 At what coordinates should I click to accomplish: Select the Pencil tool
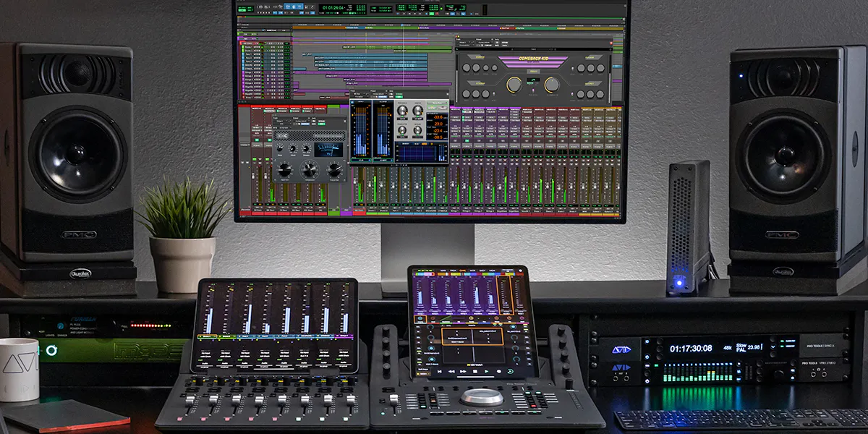pos(312,7)
